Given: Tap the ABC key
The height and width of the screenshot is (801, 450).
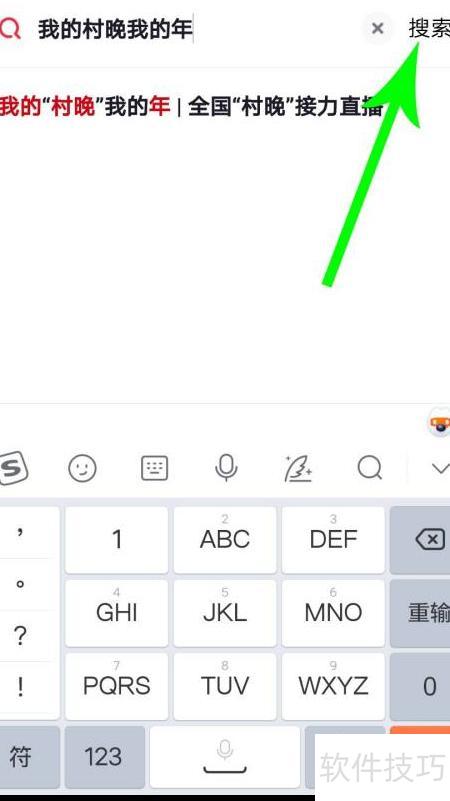Looking at the screenshot, I should 225,539.
